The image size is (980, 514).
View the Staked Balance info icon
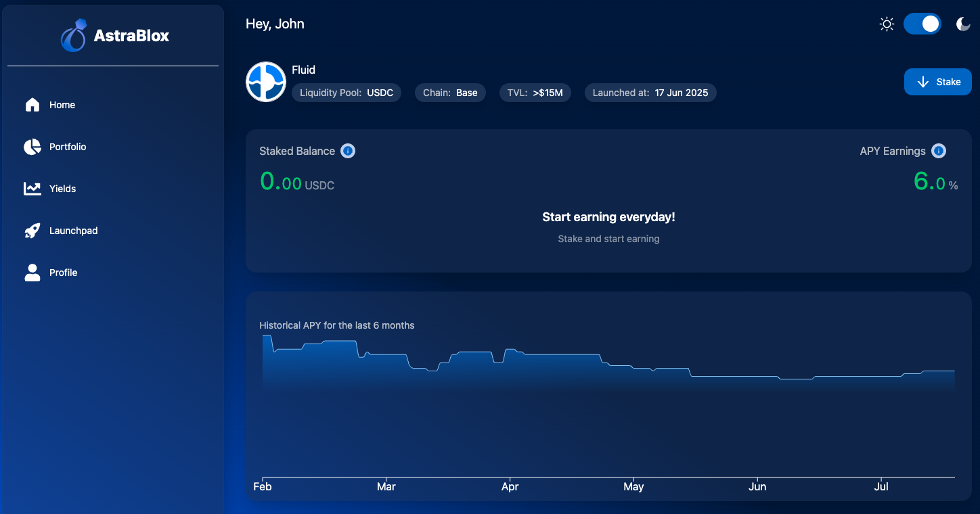348,151
